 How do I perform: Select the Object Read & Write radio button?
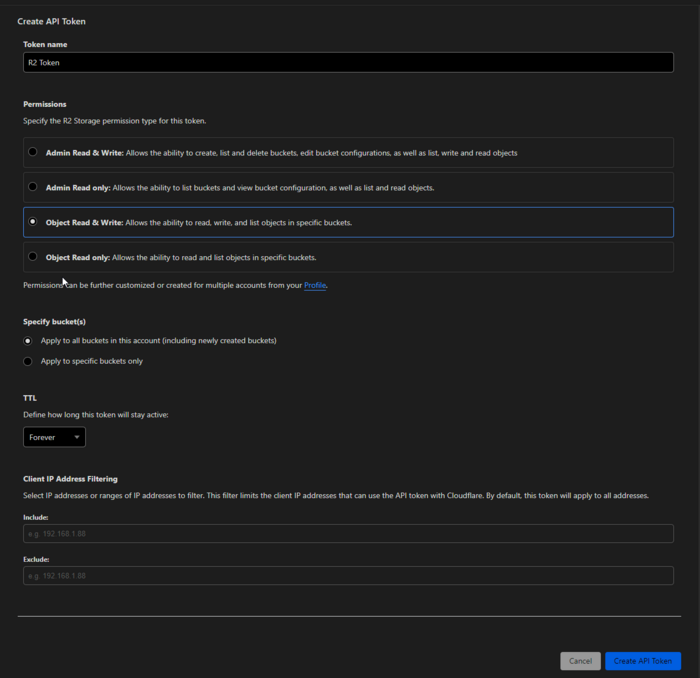pos(33,222)
